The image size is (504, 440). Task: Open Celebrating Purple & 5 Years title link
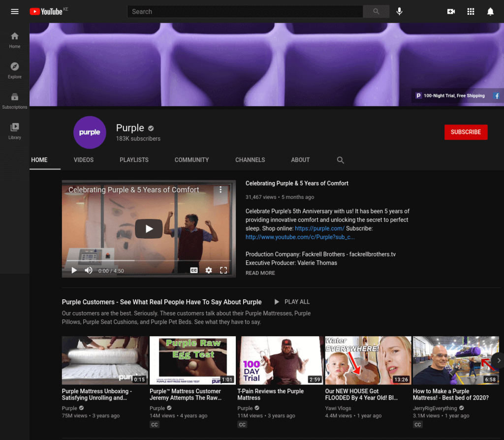click(x=297, y=184)
